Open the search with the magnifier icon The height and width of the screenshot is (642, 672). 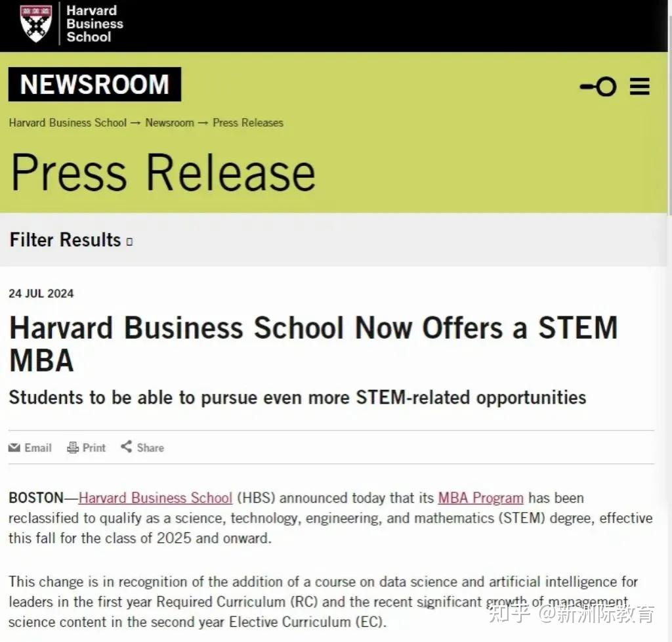coord(598,86)
